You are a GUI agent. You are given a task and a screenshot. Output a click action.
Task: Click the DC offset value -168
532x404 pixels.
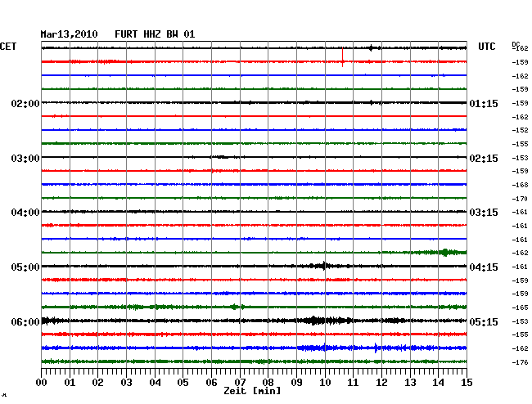[520, 185]
